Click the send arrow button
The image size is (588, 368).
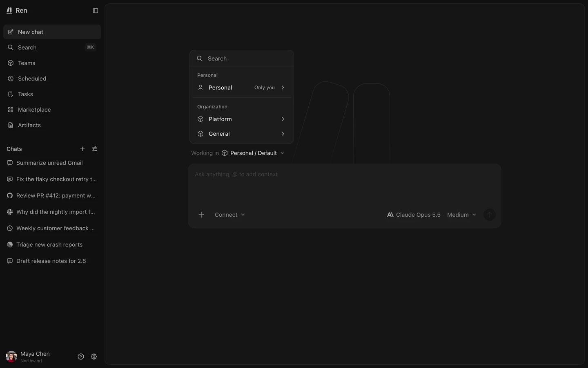pyautogui.click(x=490, y=215)
